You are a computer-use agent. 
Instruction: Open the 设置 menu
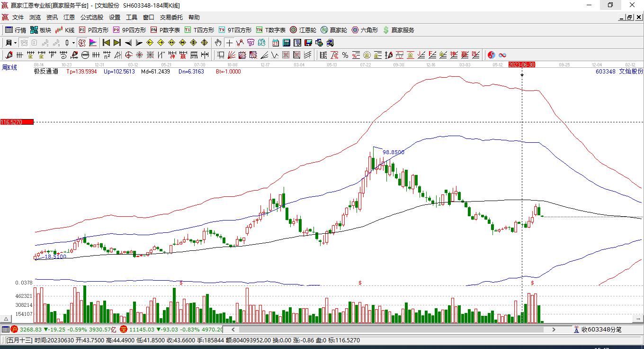[115, 18]
